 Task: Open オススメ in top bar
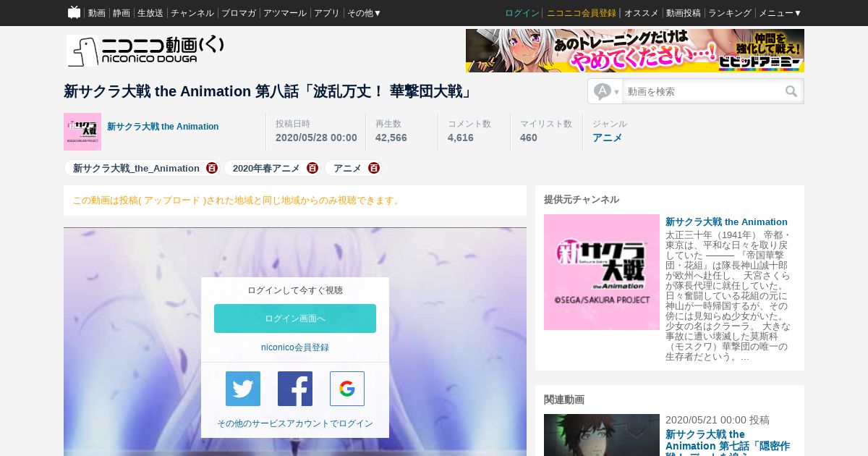642,13
